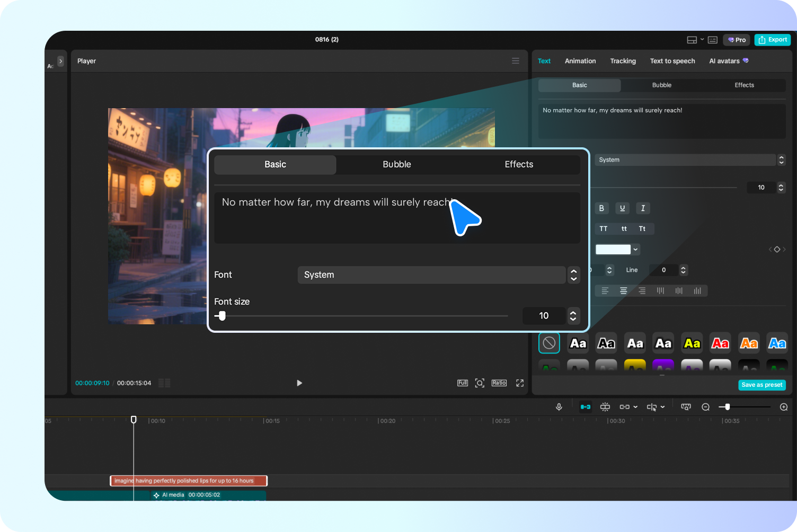The width and height of the screenshot is (797, 532).
Task: Open the Text to speech tab
Action: point(672,61)
